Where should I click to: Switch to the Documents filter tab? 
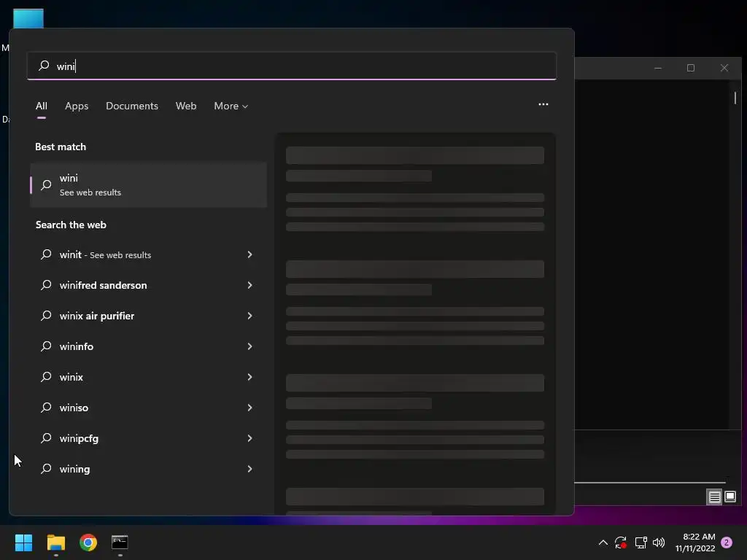click(x=132, y=106)
